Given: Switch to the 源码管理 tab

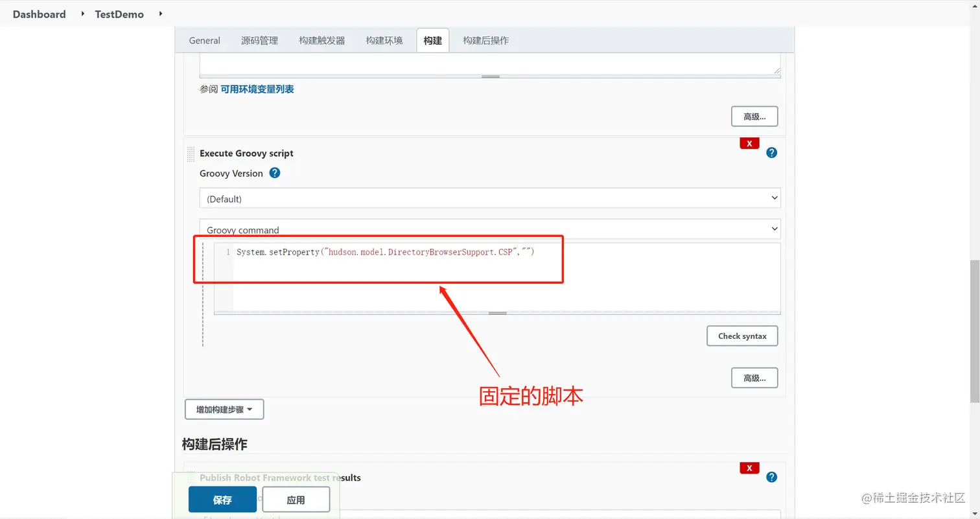Looking at the screenshot, I should pyautogui.click(x=259, y=40).
